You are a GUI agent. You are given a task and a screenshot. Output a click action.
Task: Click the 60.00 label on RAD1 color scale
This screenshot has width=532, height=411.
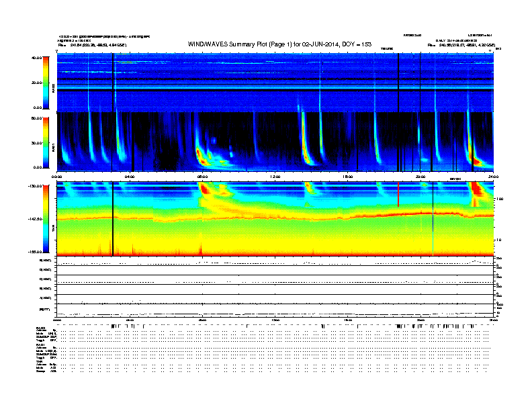(x=36, y=118)
